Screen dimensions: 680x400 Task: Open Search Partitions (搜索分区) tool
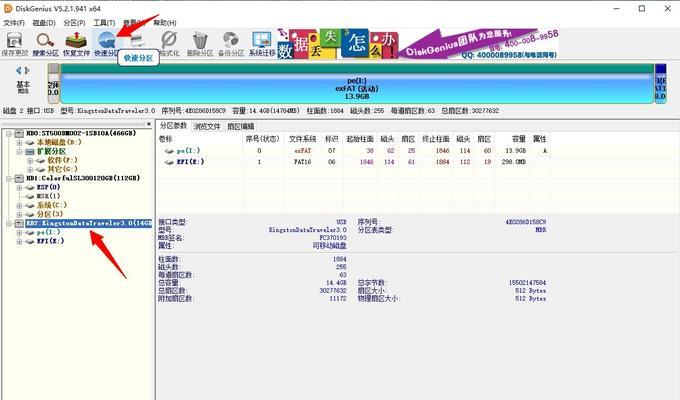[46, 44]
